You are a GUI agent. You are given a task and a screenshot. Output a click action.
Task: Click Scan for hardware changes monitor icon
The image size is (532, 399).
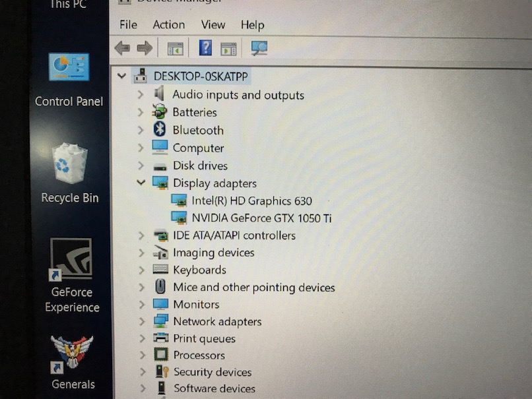[259, 48]
